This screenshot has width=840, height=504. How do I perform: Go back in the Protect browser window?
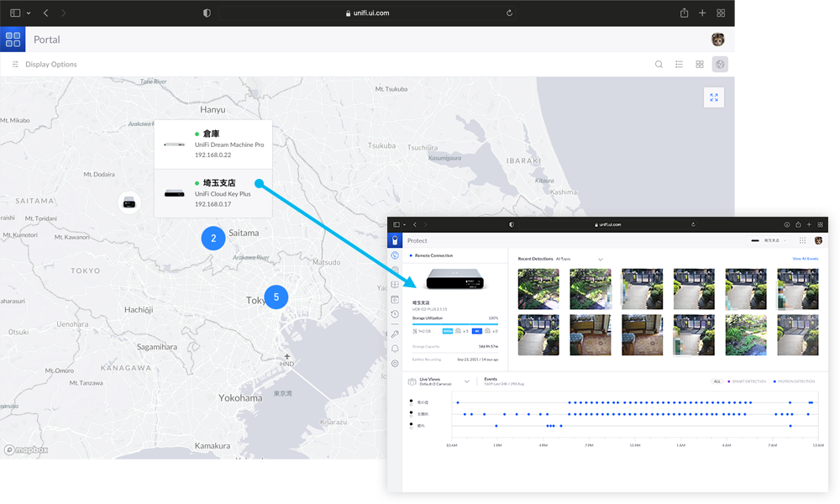click(x=415, y=225)
